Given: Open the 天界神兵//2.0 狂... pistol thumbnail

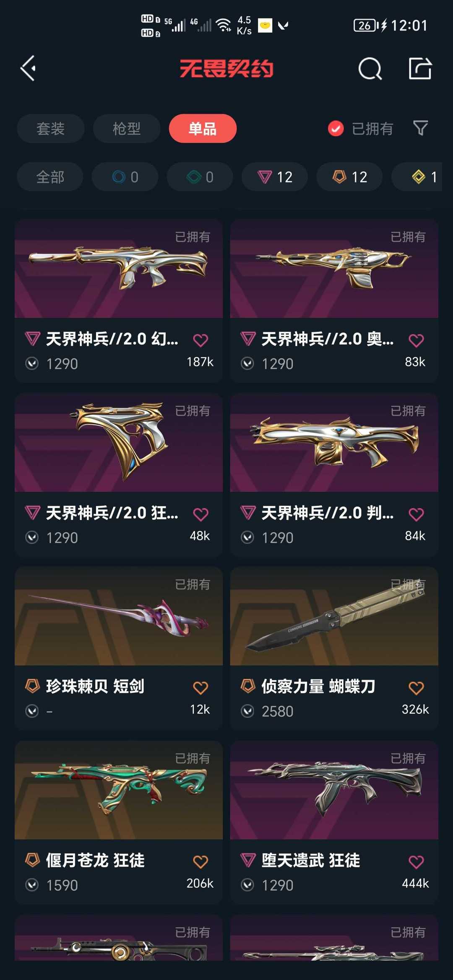Looking at the screenshot, I should click(119, 442).
